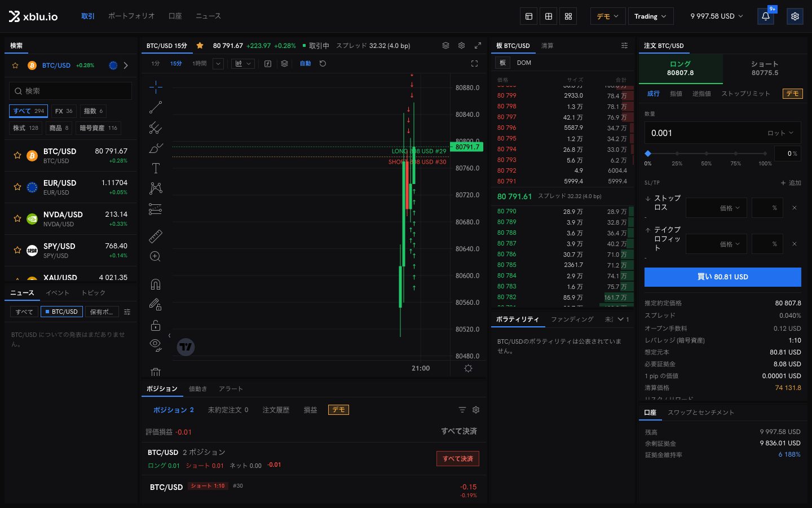Open the ロット quantity unit dropdown

[x=780, y=133]
